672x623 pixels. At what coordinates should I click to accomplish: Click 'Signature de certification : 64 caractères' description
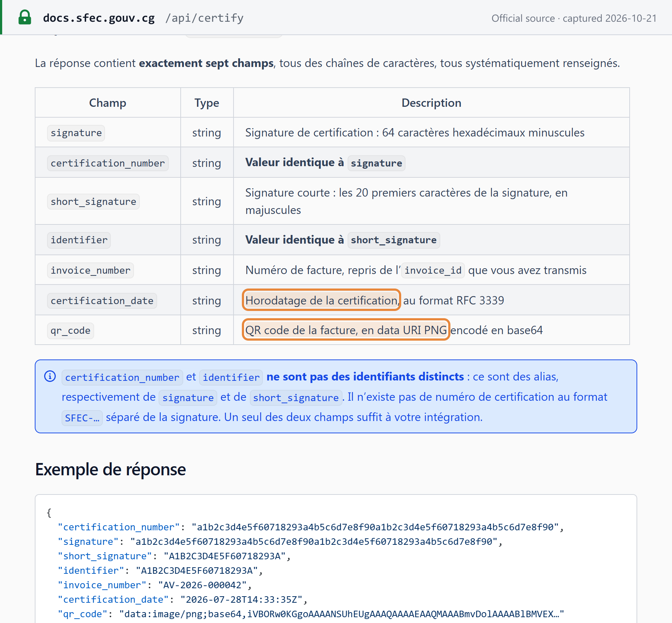click(x=415, y=132)
